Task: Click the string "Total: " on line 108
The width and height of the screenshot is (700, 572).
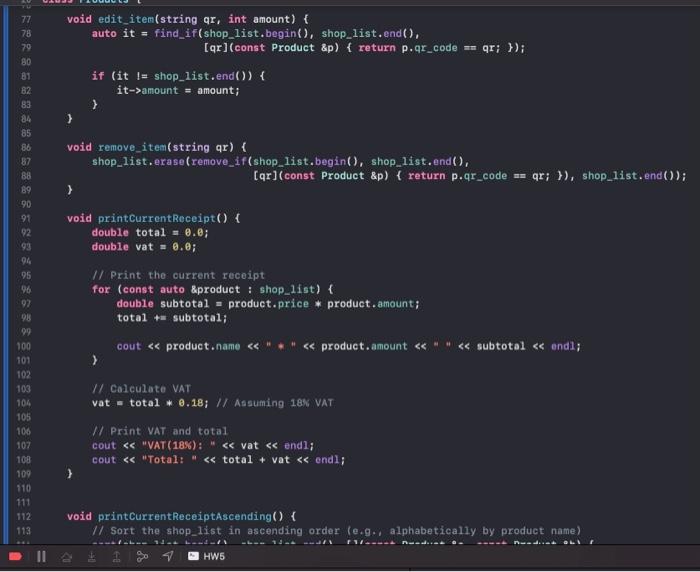Action: [x=169, y=460]
